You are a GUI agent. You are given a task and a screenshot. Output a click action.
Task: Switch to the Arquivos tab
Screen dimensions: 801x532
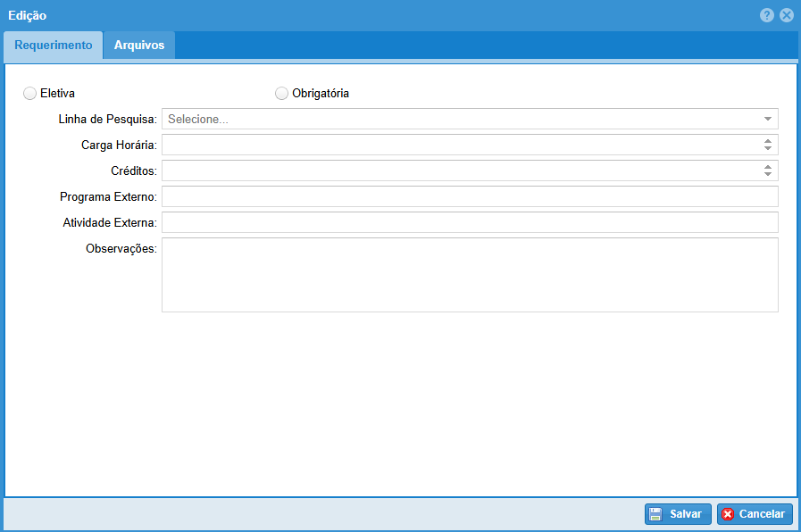tap(139, 46)
